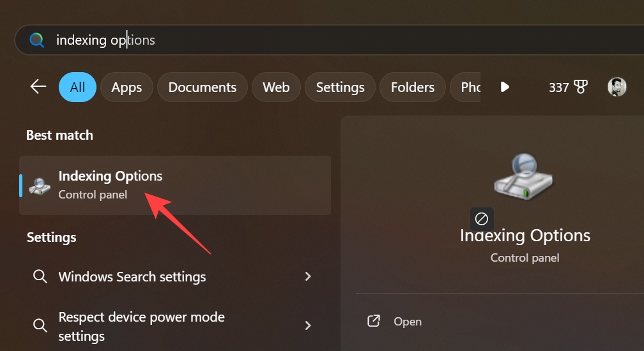The image size is (644, 351).
Task: Switch to the Web filter tab
Action: (276, 87)
